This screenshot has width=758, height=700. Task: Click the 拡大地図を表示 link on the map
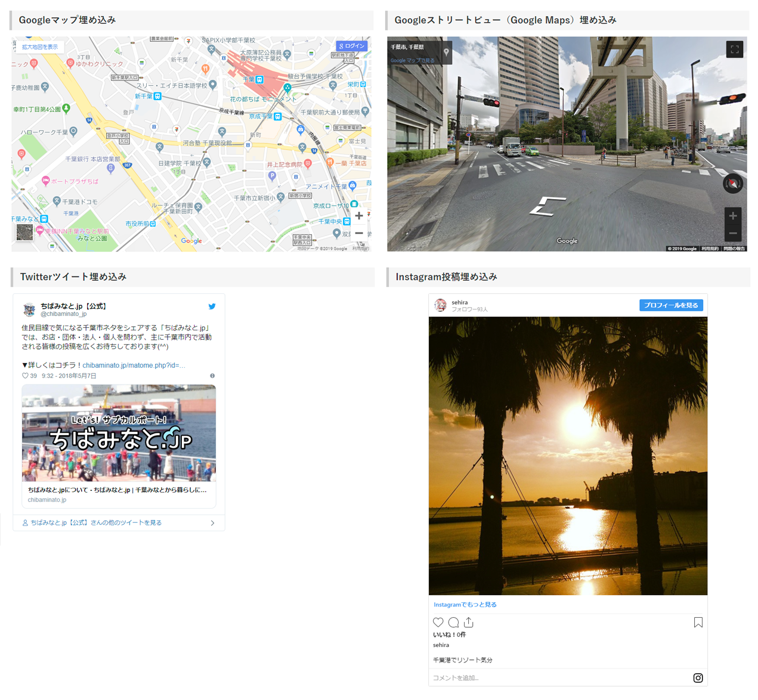[40, 47]
